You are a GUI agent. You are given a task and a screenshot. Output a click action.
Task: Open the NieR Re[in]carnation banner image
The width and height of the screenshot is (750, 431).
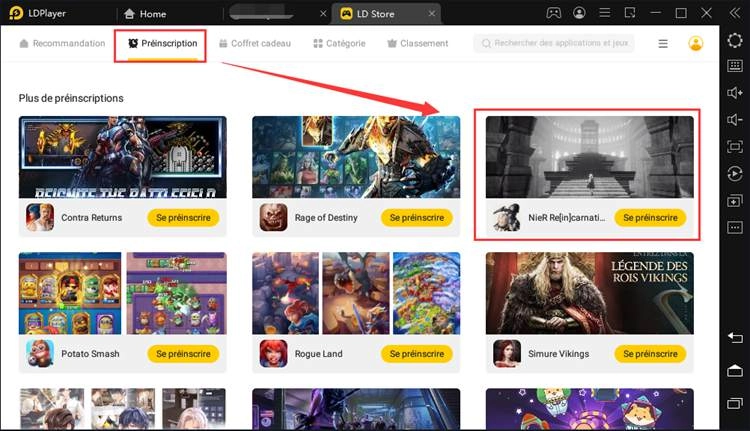pyautogui.click(x=589, y=156)
